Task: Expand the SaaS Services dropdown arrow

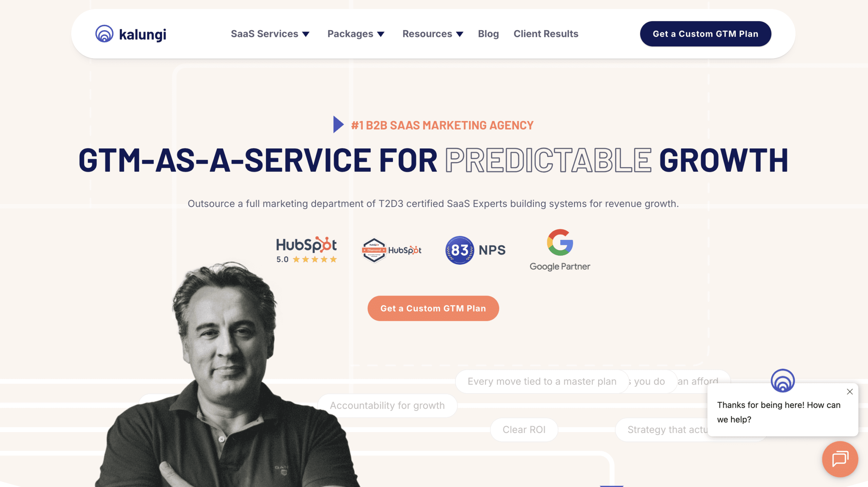Action: tap(306, 34)
